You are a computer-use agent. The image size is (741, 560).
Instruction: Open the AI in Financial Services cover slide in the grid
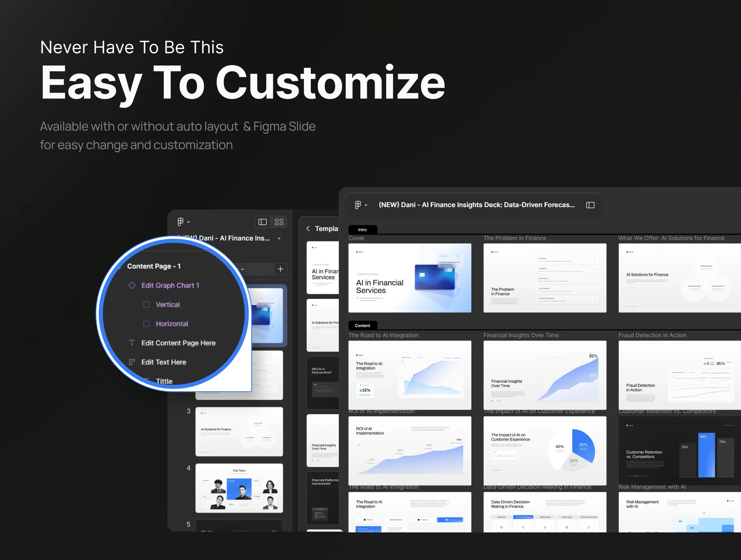pos(410,278)
